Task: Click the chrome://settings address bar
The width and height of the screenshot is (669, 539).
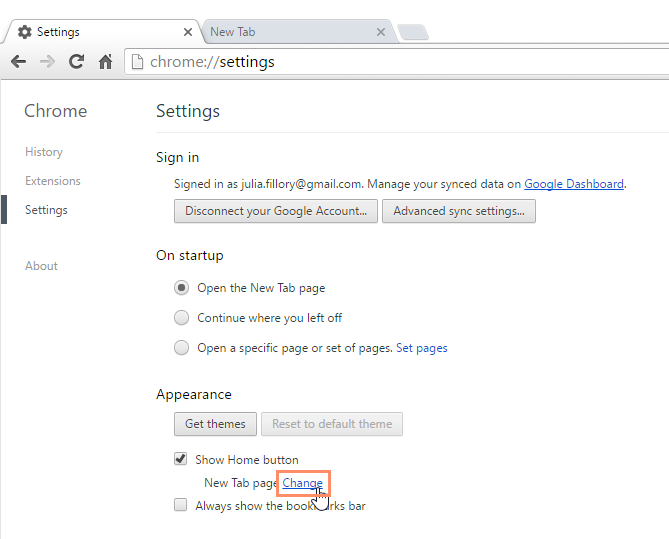Action: pyautogui.click(x=400, y=62)
